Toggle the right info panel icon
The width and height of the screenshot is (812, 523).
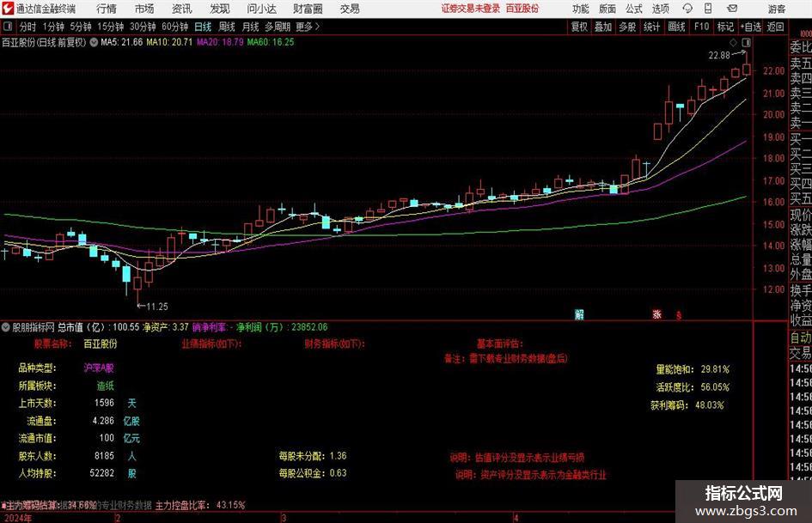point(746,42)
